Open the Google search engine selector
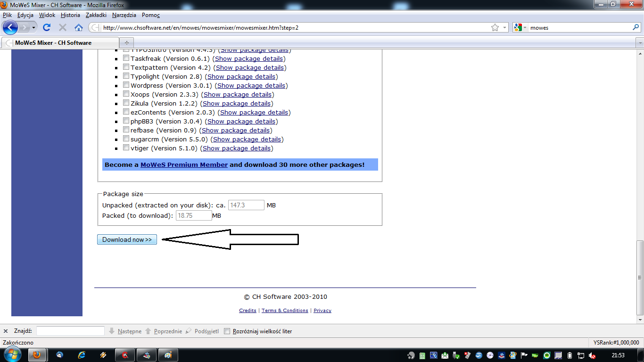 pos(520,28)
